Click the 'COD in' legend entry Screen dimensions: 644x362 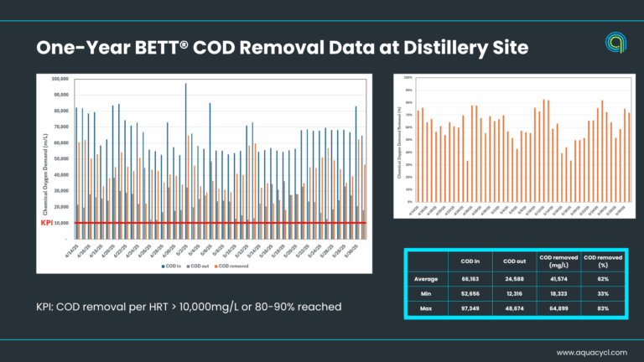[171, 266]
